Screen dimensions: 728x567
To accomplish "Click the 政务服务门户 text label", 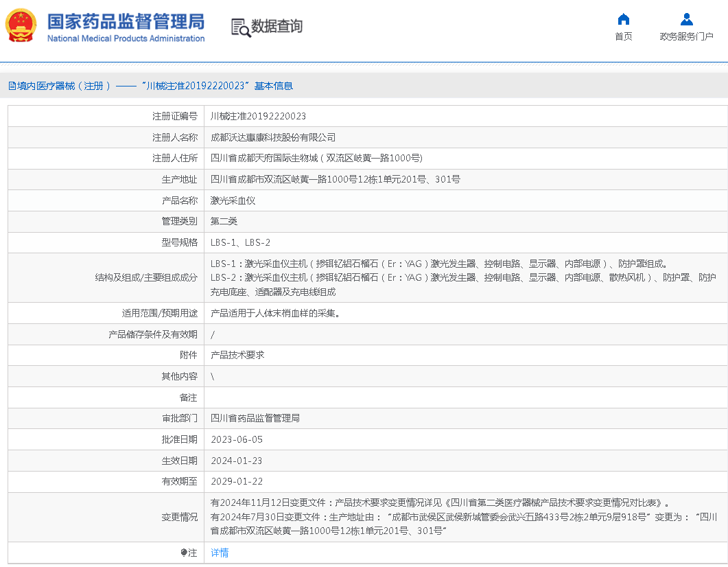I will [686, 36].
